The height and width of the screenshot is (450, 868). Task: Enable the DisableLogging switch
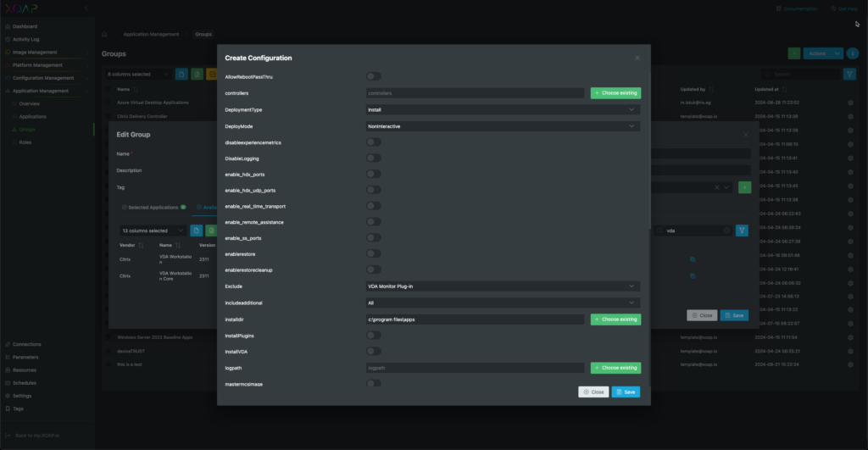pyautogui.click(x=374, y=158)
